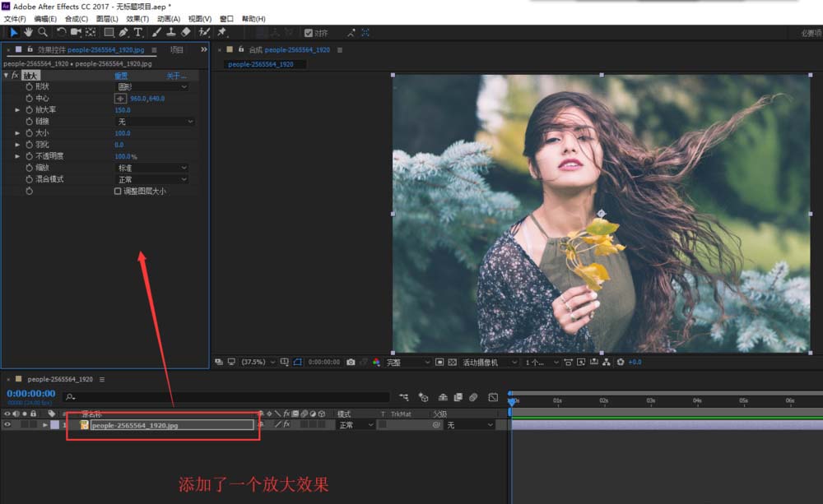
Task: Open the 形状 shape dropdown
Action: coord(151,86)
